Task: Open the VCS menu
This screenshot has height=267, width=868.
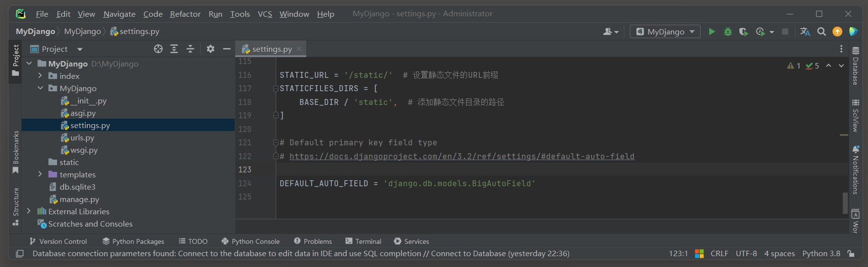Action: [265, 14]
